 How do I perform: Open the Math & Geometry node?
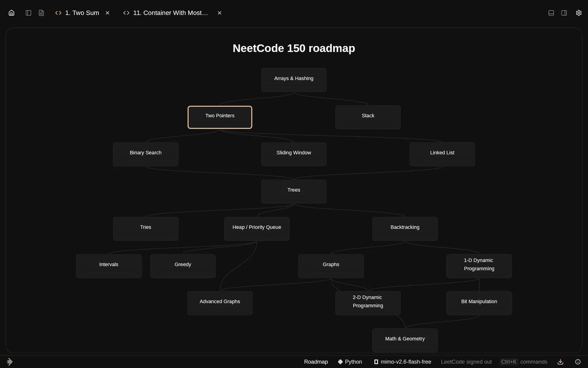(405, 340)
